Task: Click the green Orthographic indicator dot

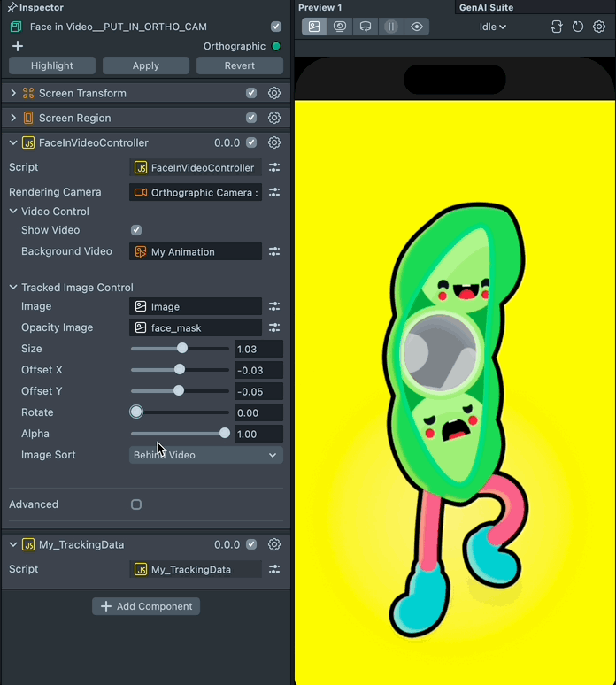Action: 276,46
